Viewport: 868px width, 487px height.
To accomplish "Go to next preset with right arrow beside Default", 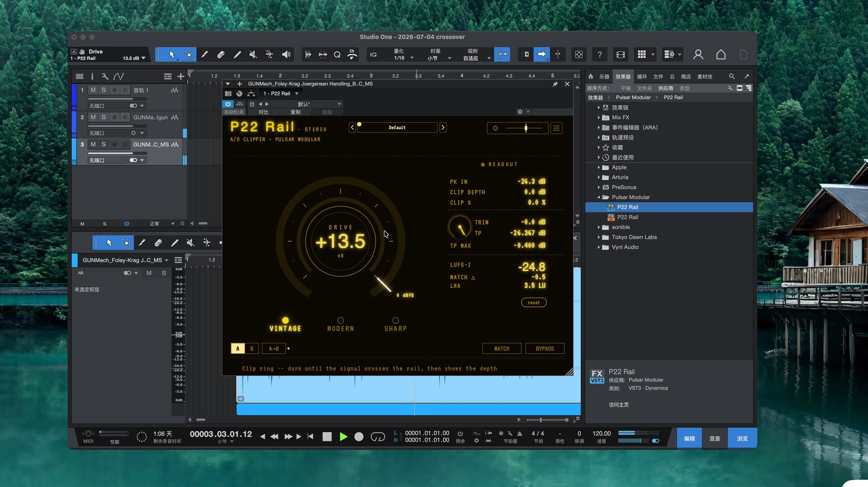I will 443,128.
